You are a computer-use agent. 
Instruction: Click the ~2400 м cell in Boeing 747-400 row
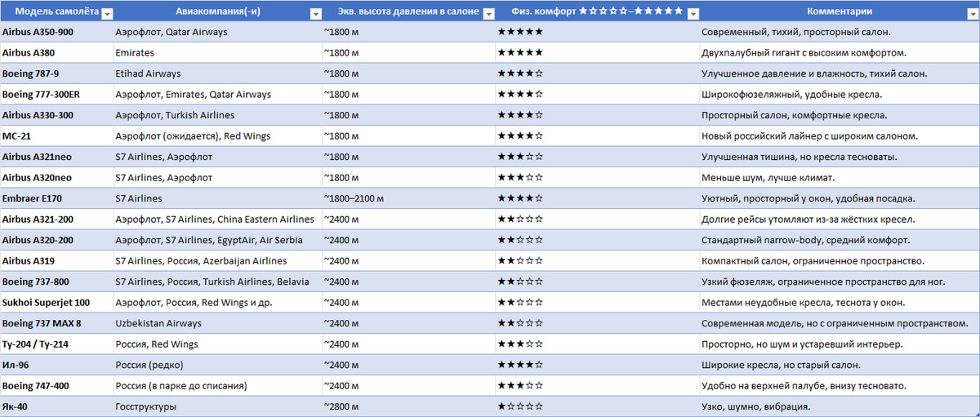pos(409,386)
